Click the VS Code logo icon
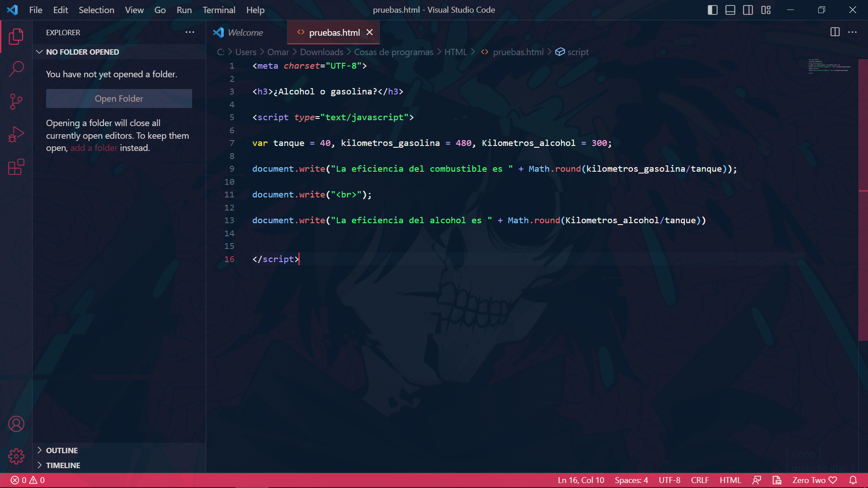 tap(12, 10)
